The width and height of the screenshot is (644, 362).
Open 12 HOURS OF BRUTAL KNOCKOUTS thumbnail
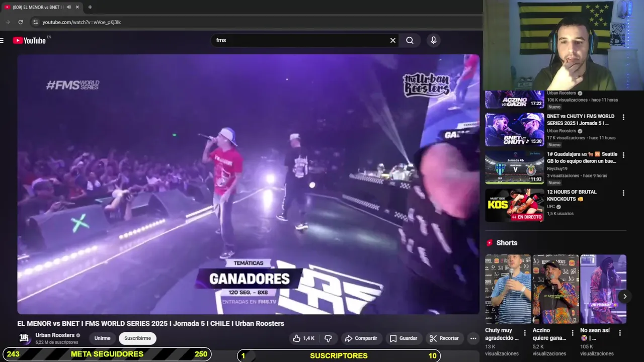click(x=514, y=205)
